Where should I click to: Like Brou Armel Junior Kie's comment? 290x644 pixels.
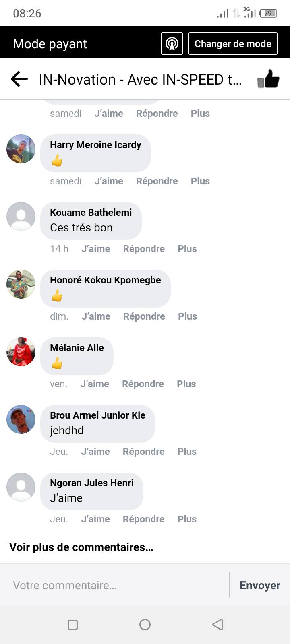[95, 452]
